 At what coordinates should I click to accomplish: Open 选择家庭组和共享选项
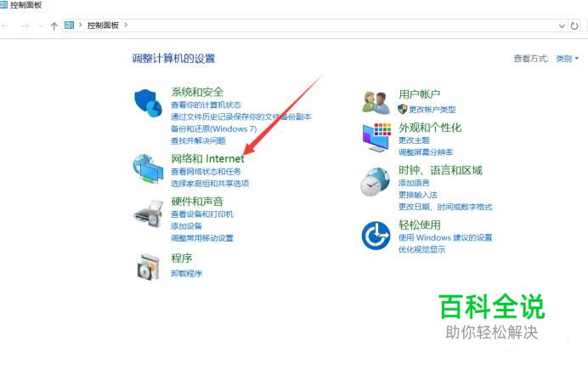point(210,184)
